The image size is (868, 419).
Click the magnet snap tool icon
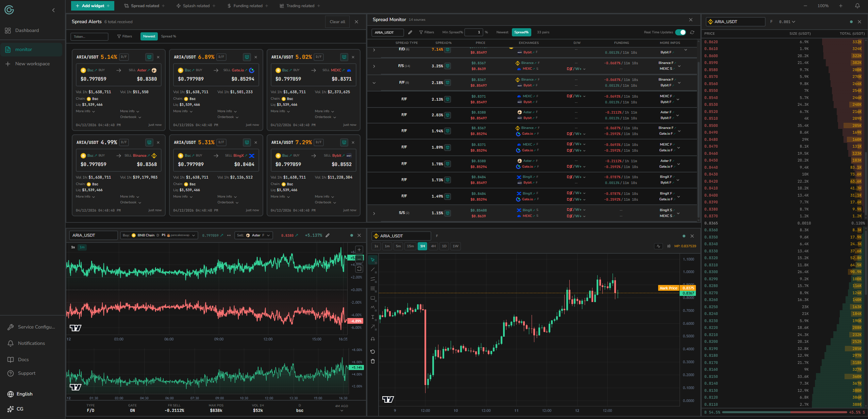pos(373,339)
